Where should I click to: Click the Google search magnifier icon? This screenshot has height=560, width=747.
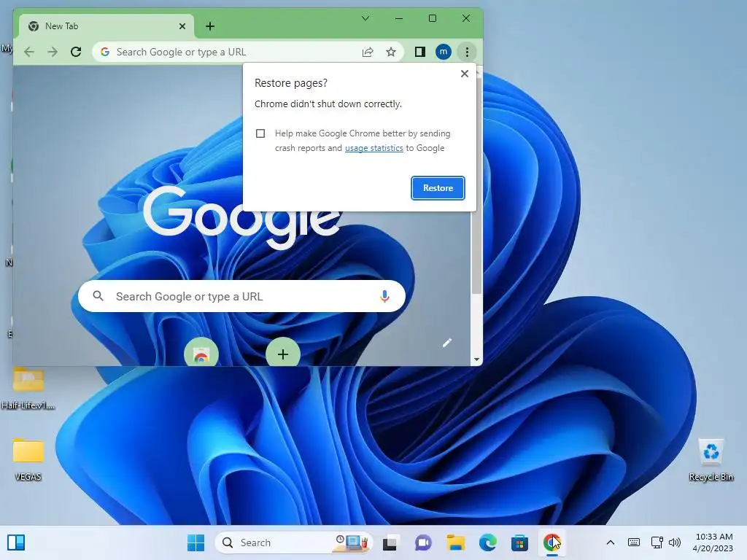tap(98, 296)
